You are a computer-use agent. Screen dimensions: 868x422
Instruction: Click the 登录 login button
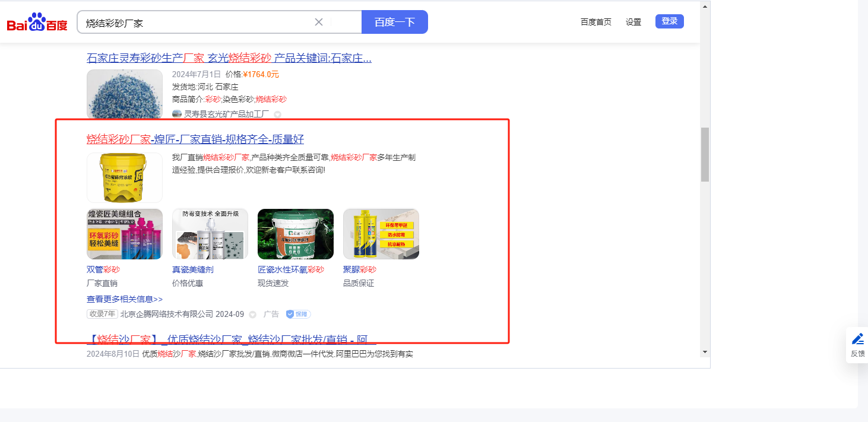[x=669, y=21]
